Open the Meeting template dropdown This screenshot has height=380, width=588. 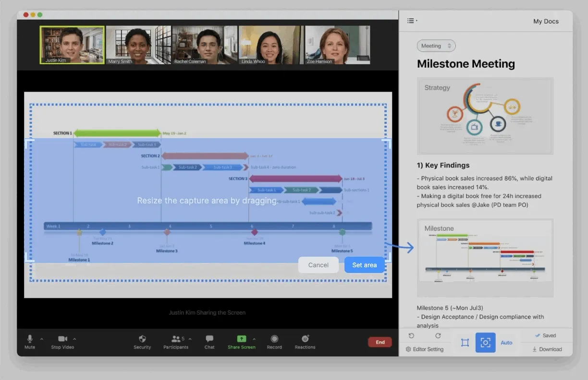coord(436,46)
